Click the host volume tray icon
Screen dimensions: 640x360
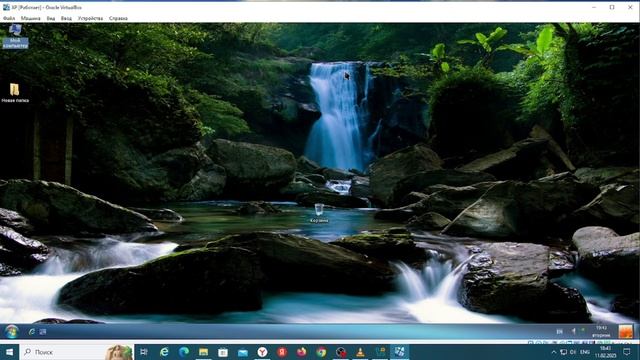point(573,352)
